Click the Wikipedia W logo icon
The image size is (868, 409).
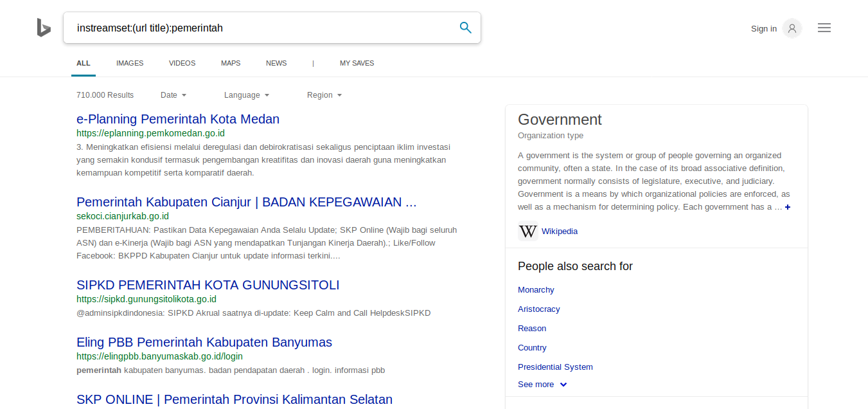pos(528,231)
